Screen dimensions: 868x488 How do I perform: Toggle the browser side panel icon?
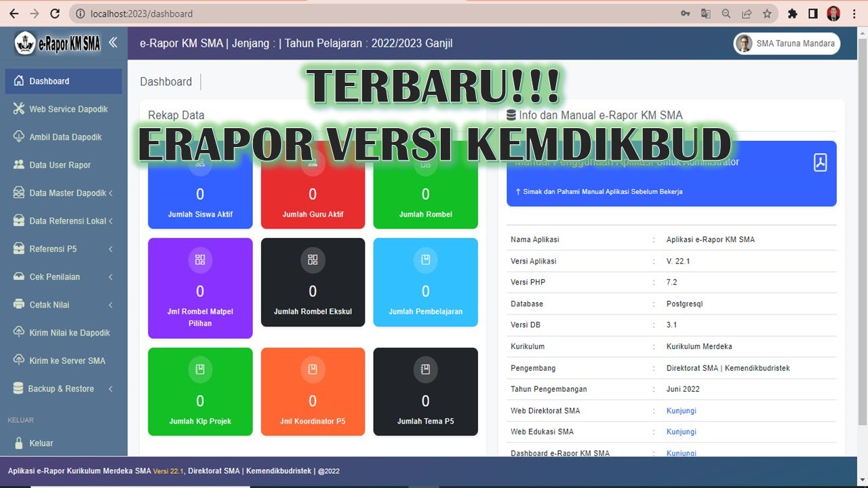812,14
